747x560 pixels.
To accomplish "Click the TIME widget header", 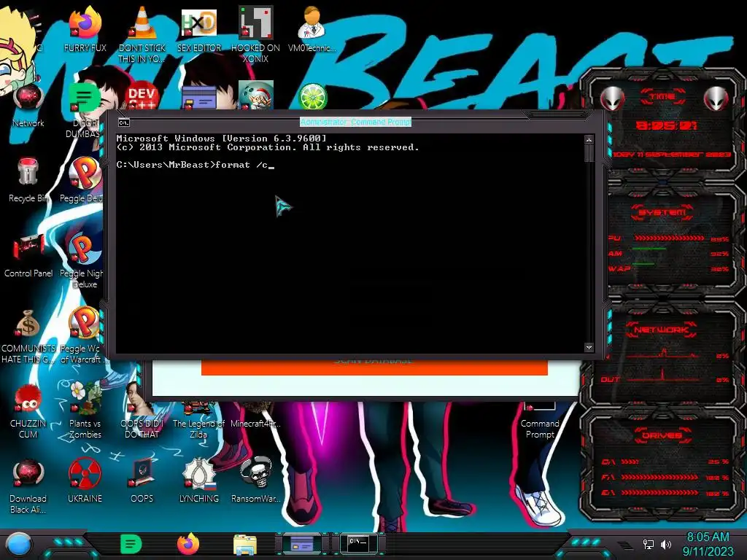I will coord(662,97).
